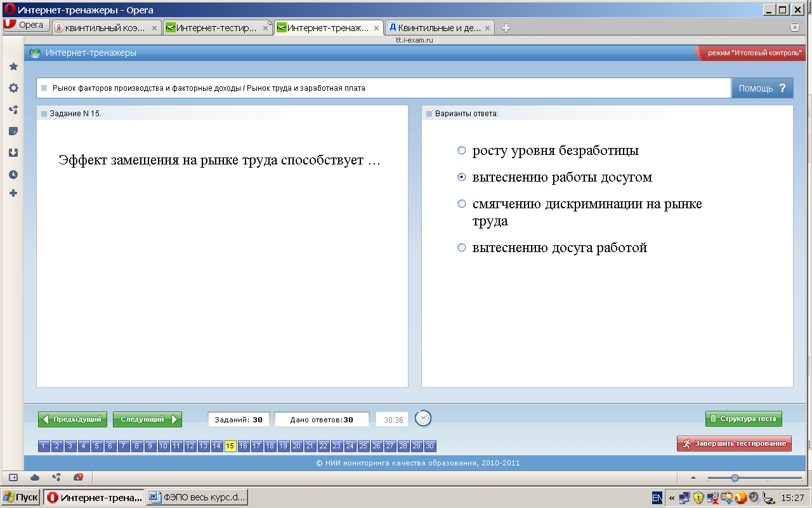Click the clock timer icon
The height and width of the screenshot is (508, 812).
pos(423,418)
